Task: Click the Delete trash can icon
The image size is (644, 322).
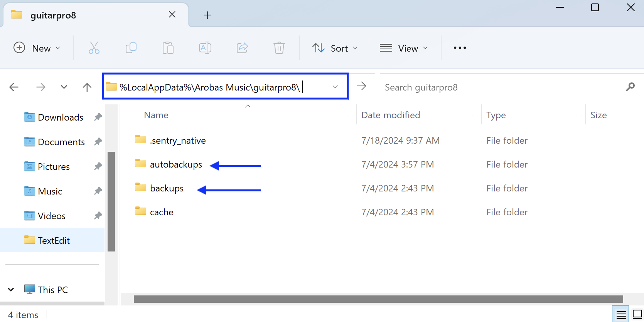Action: (x=279, y=48)
